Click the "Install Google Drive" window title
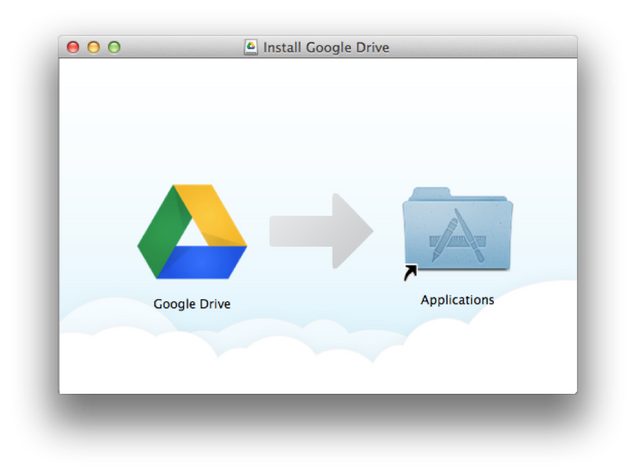Screen dimensions: 636x475 click(326, 47)
